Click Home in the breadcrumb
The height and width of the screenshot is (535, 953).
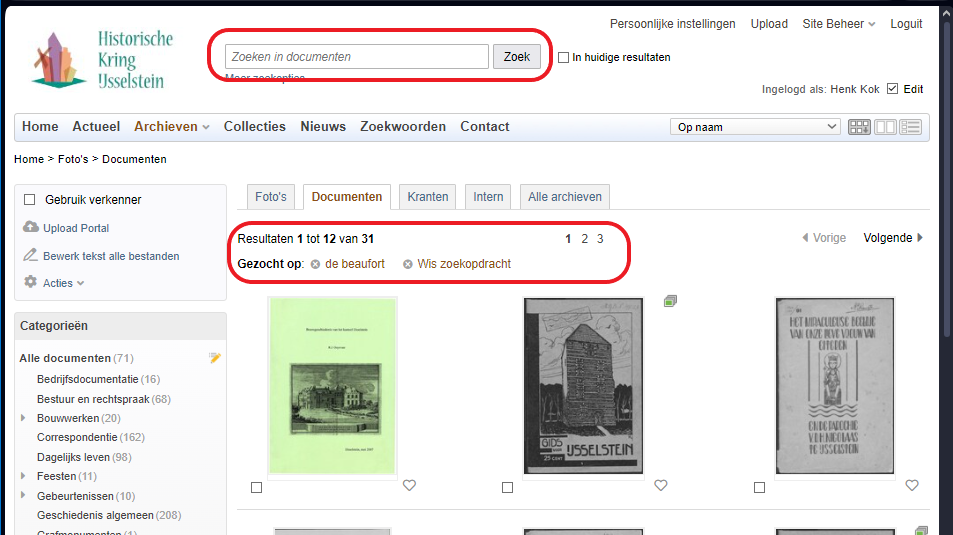29,159
